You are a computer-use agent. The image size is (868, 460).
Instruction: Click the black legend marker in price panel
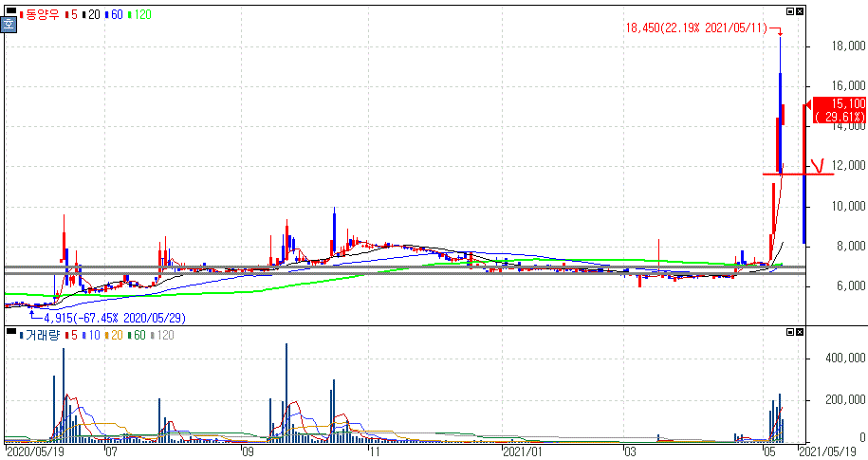point(11,10)
